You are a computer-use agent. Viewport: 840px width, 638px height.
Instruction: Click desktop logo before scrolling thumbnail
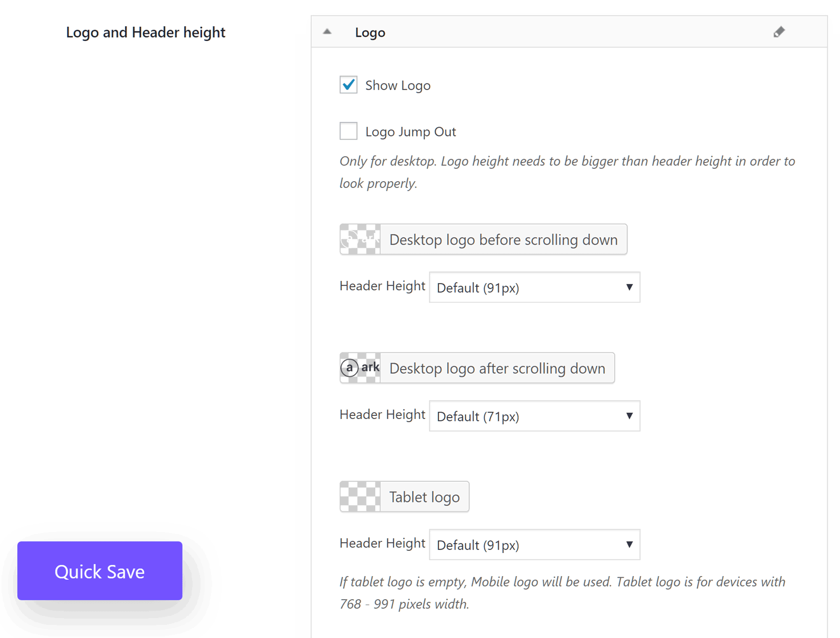pos(360,239)
